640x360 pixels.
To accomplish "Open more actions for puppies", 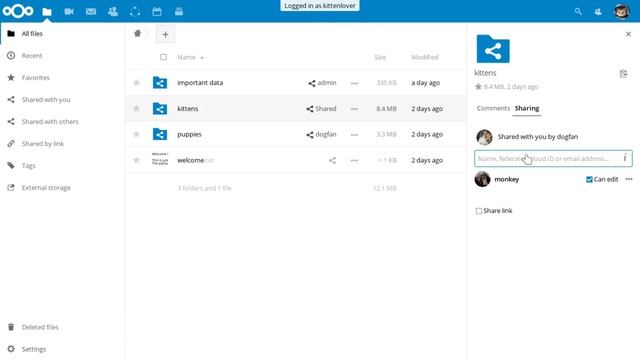I will (x=354, y=135).
